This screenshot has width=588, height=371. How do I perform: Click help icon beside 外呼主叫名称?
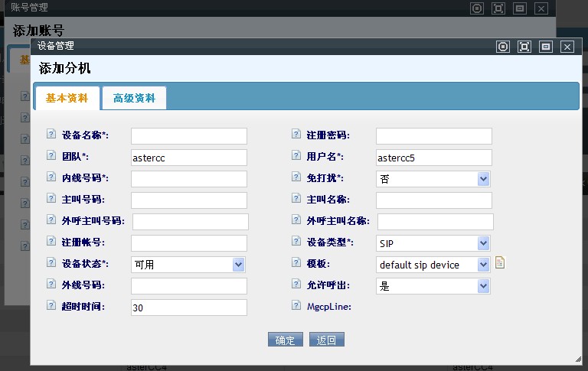point(296,220)
